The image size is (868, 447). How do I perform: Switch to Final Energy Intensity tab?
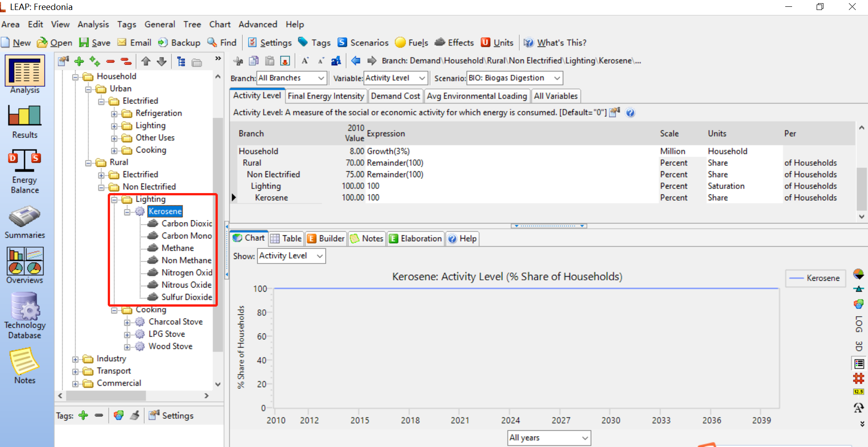pyautogui.click(x=326, y=96)
